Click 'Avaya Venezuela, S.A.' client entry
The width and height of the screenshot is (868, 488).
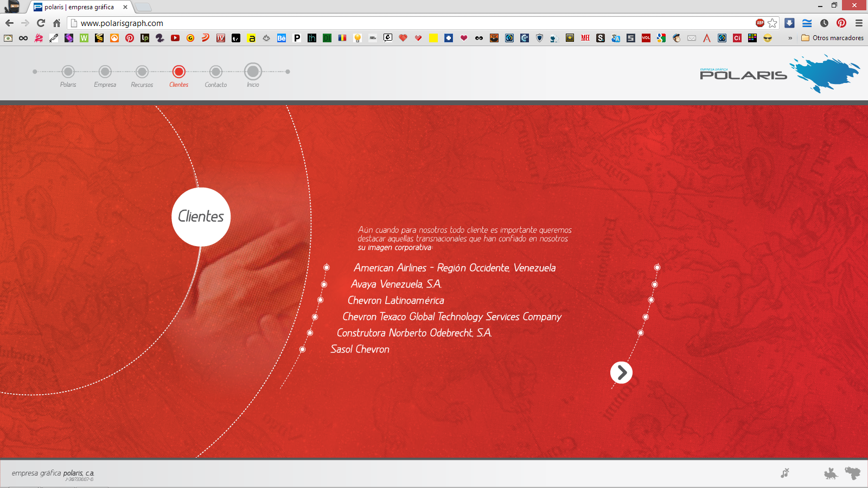[397, 284]
